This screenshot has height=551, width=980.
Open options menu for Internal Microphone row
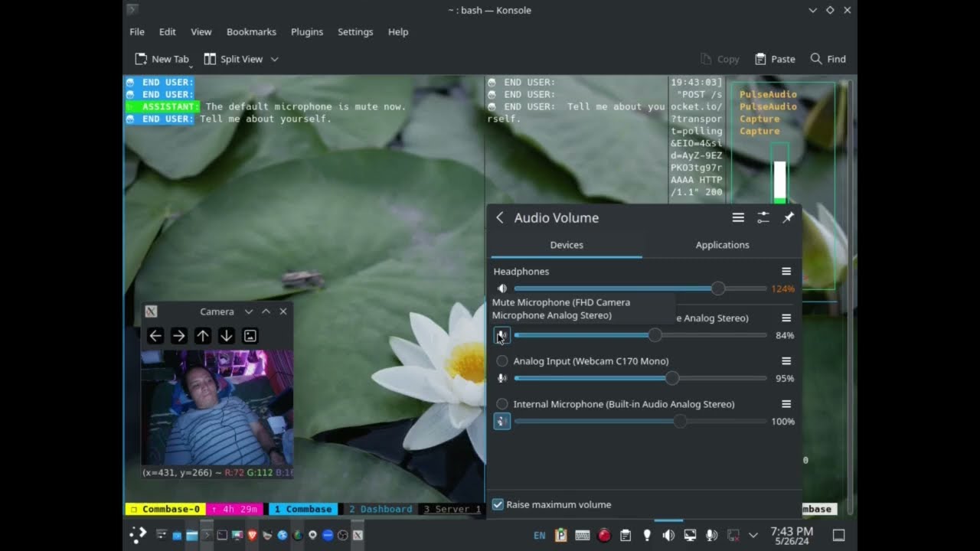(x=786, y=404)
